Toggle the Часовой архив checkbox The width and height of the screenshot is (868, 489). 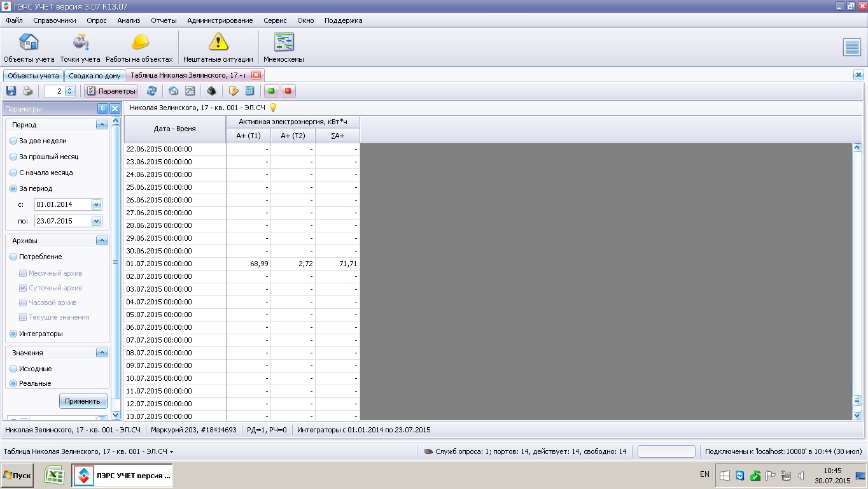coord(23,302)
